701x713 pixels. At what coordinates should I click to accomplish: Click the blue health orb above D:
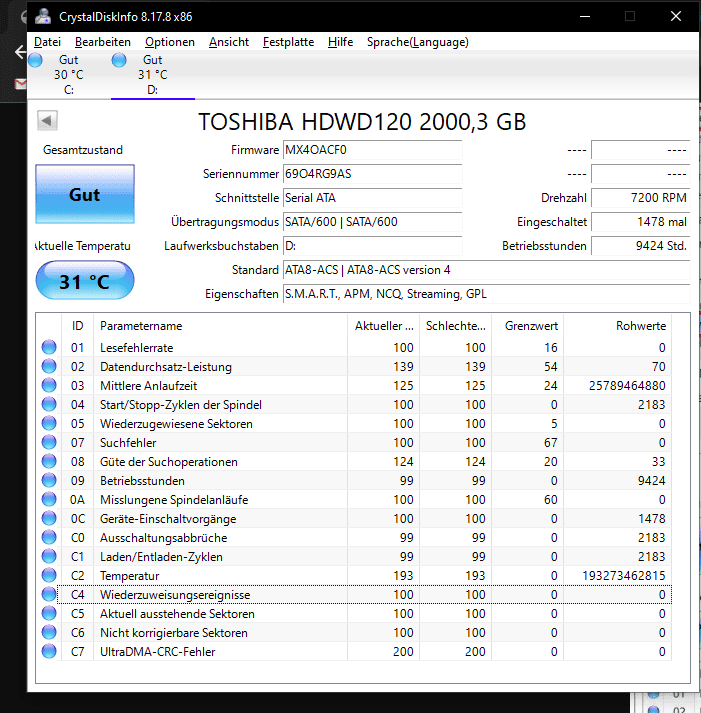point(119,60)
